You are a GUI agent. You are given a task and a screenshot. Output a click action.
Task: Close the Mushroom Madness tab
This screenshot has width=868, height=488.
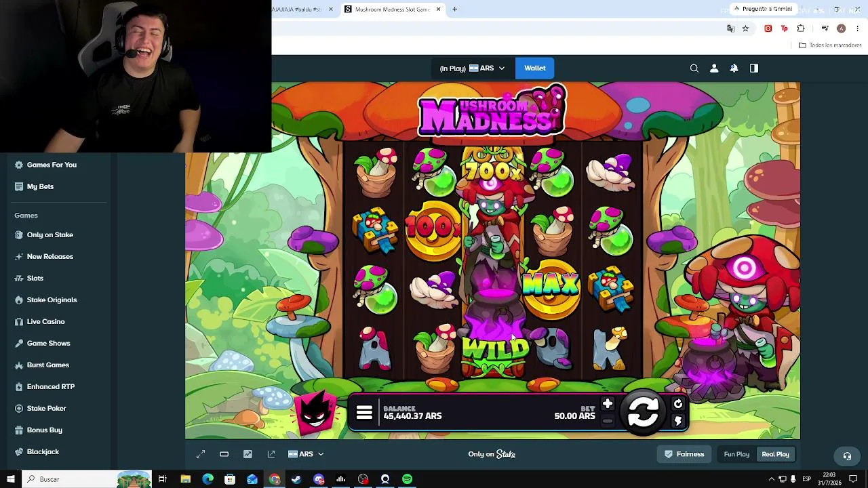[x=438, y=9]
